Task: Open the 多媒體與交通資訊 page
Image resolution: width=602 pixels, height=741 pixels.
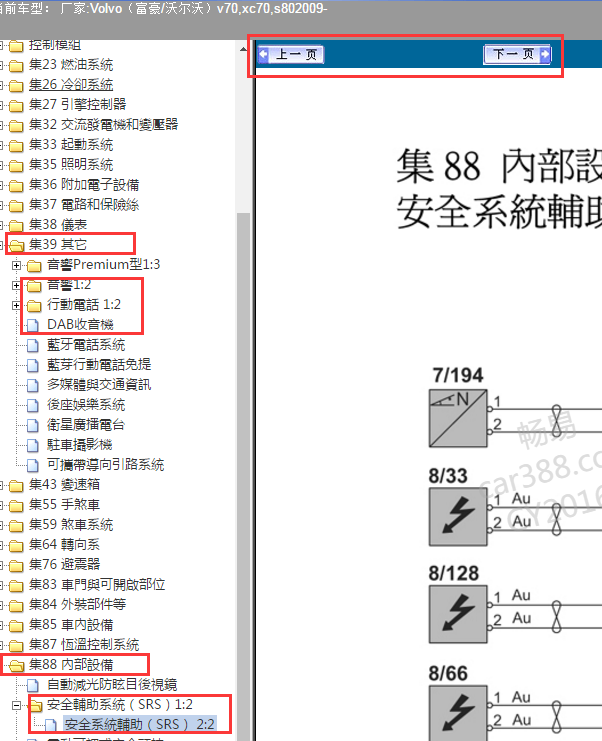Action: point(99,385)
